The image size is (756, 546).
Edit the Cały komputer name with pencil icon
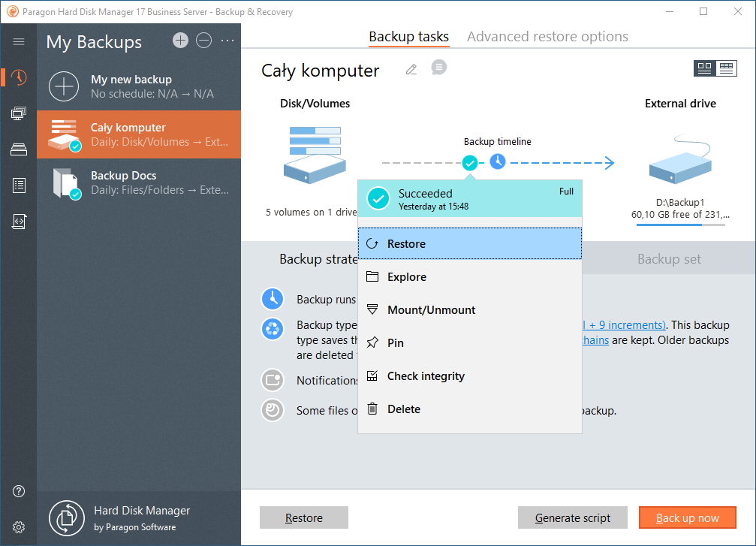[411, 70]
